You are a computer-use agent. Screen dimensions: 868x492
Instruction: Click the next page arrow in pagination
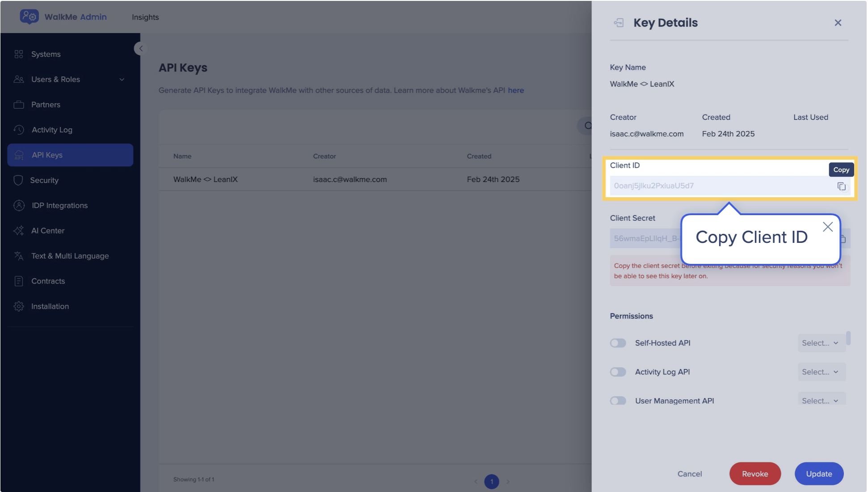508,482
